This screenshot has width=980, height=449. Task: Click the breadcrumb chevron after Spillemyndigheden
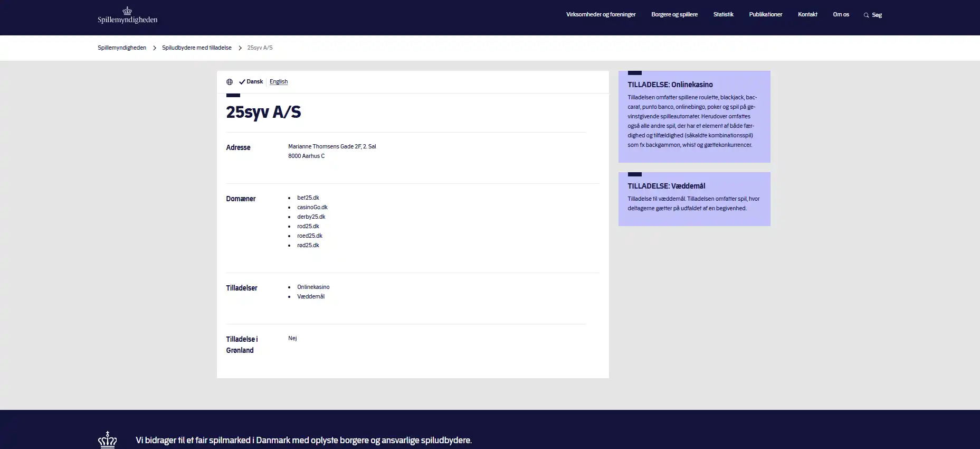click(155, 48)
